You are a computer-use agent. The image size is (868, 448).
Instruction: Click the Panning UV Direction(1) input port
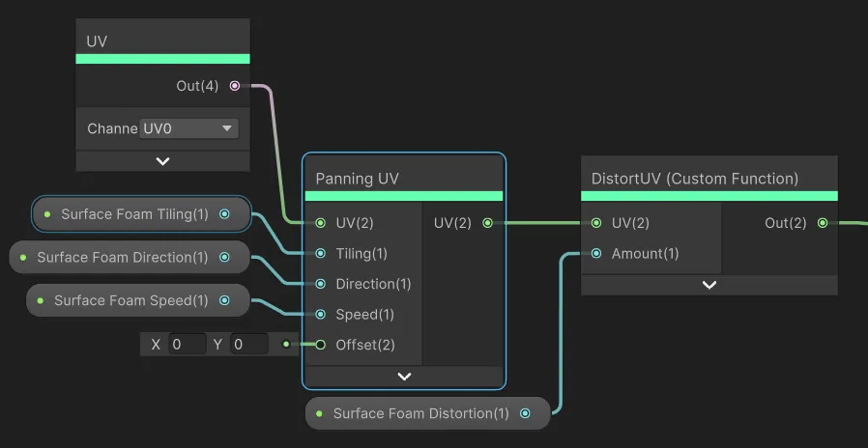[321, 284]
